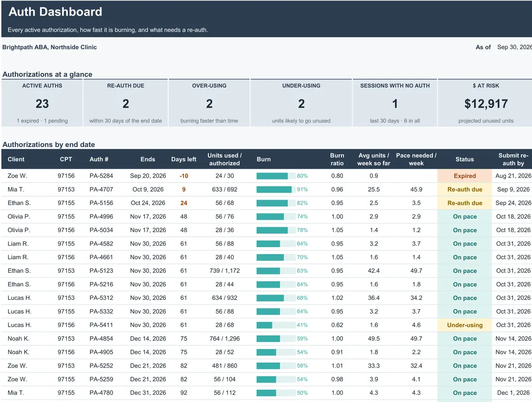Select auth number PA-4905
Screen dimensions: 532x402
(101, 352)
